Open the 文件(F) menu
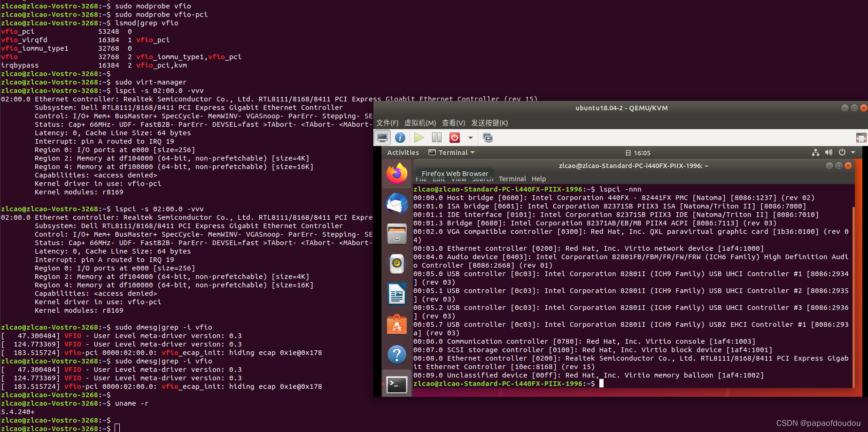 click(387, 123)
